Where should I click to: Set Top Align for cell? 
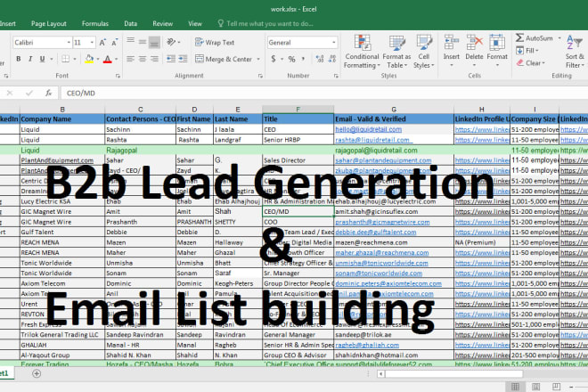point(130,40)
